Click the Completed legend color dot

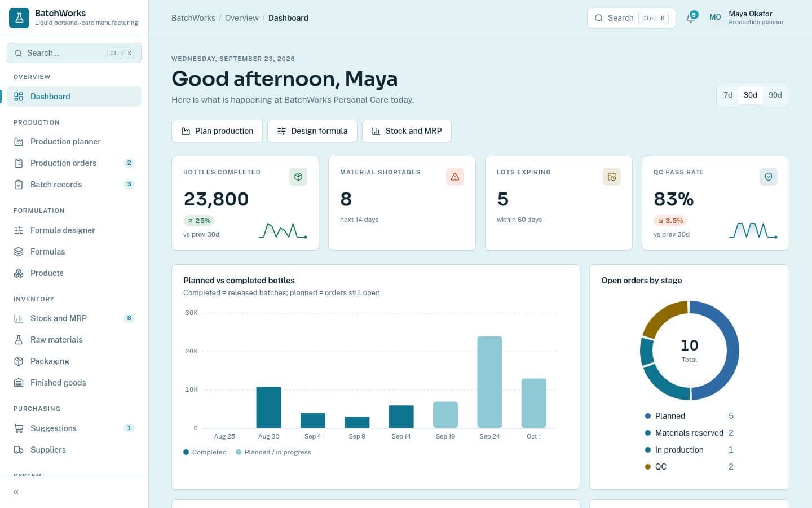coord(186,452)
